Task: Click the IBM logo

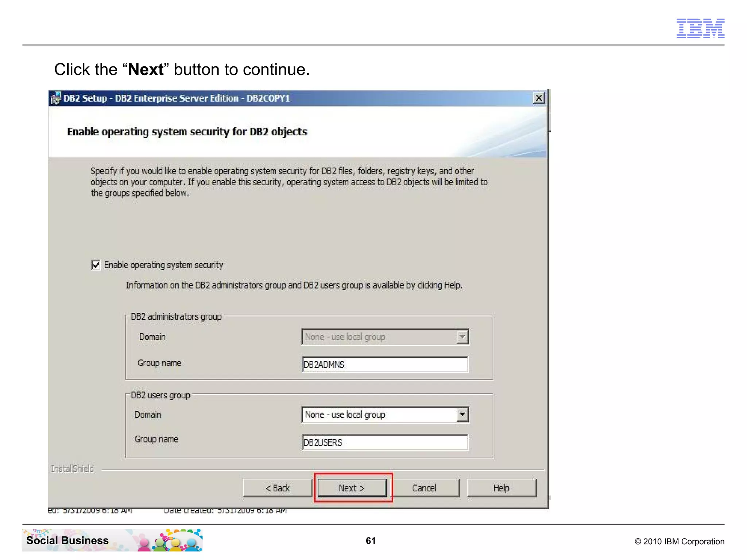Action: [x=700, y=28]
